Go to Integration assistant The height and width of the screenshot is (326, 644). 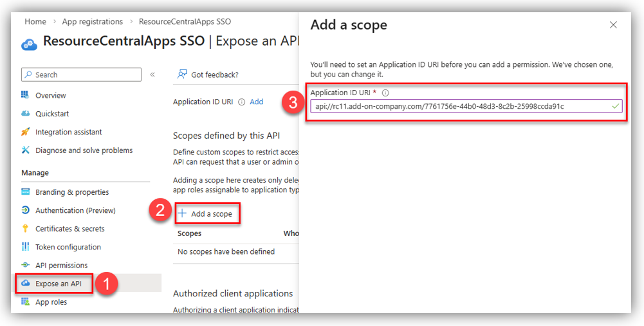pos(69,132)
